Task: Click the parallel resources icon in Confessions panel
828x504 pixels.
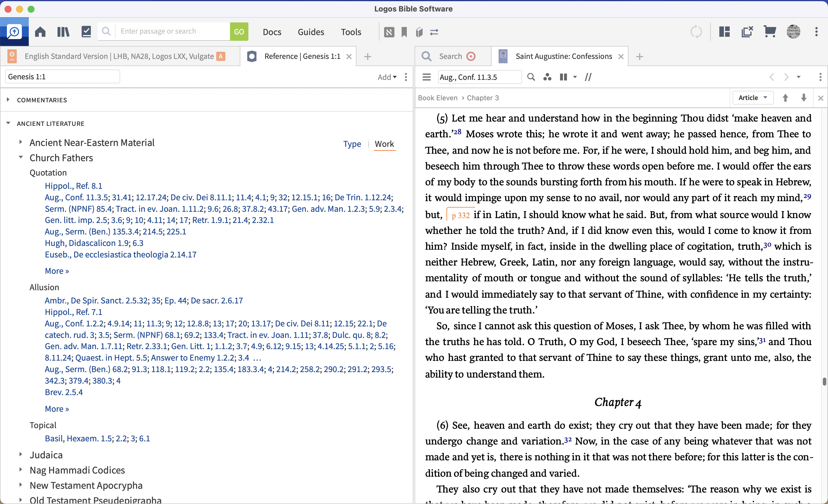Action: coord(588,77)
